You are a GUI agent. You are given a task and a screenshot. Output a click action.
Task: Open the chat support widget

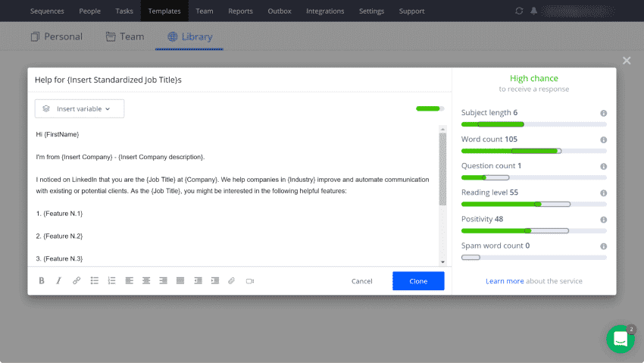621,340
